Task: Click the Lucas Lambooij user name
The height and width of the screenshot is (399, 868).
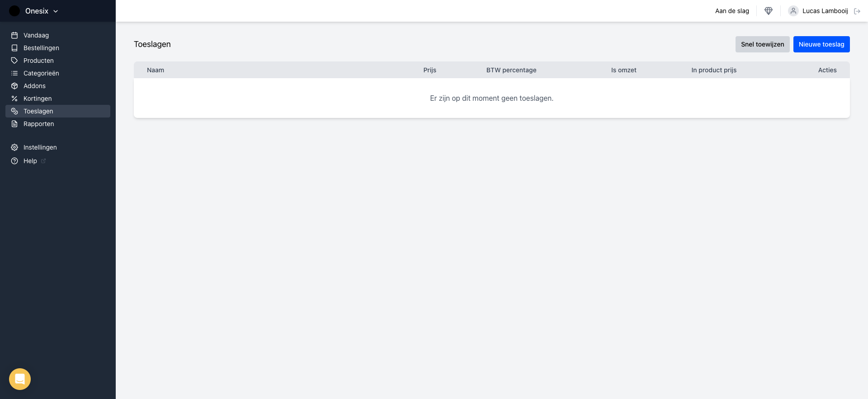Action: click(x=825, y=11)
